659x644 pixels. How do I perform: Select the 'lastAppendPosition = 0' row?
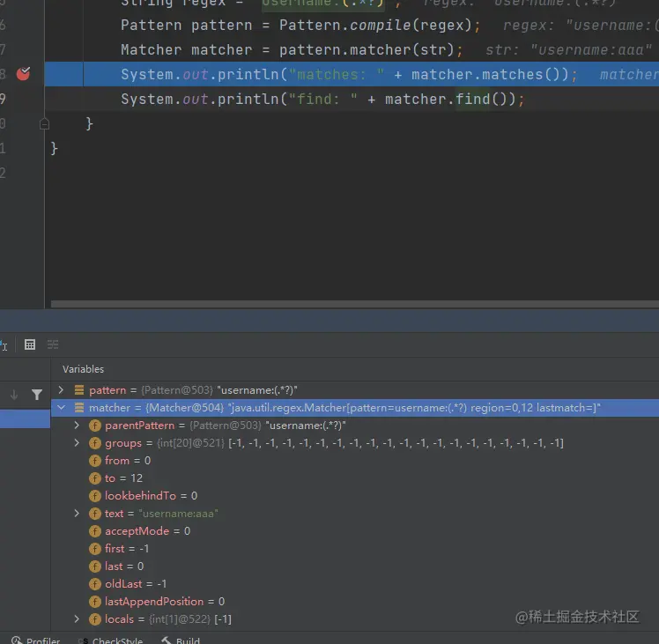click(x=355, y=602)
